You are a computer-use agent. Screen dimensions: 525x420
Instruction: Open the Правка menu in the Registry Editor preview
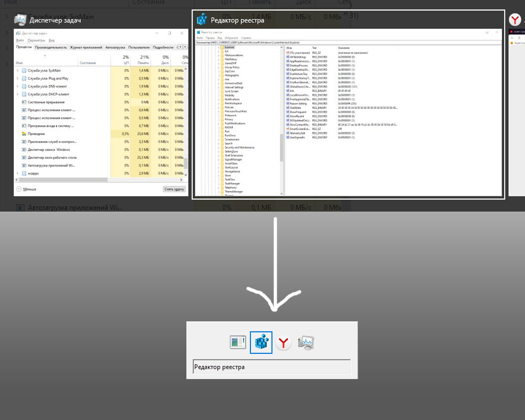click(211, 38)
